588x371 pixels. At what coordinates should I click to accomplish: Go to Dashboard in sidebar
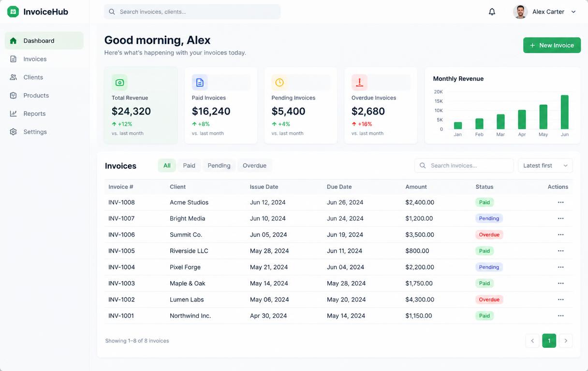44,41
